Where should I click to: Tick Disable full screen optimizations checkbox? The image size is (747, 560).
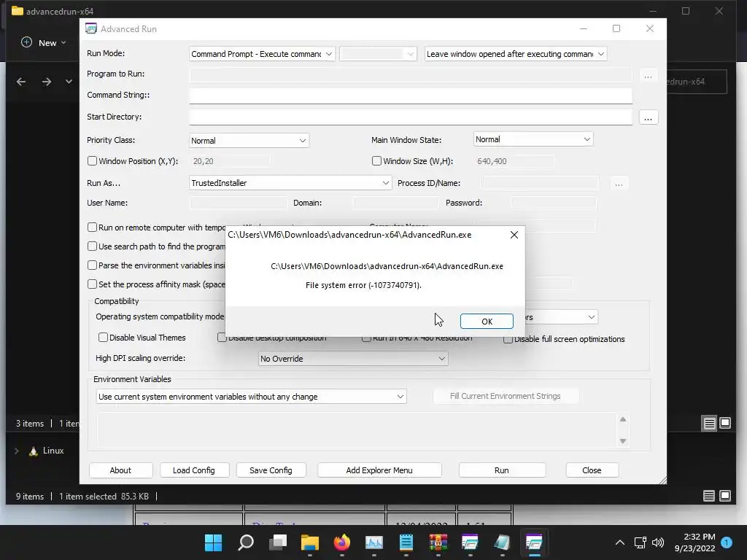(508, 339)
